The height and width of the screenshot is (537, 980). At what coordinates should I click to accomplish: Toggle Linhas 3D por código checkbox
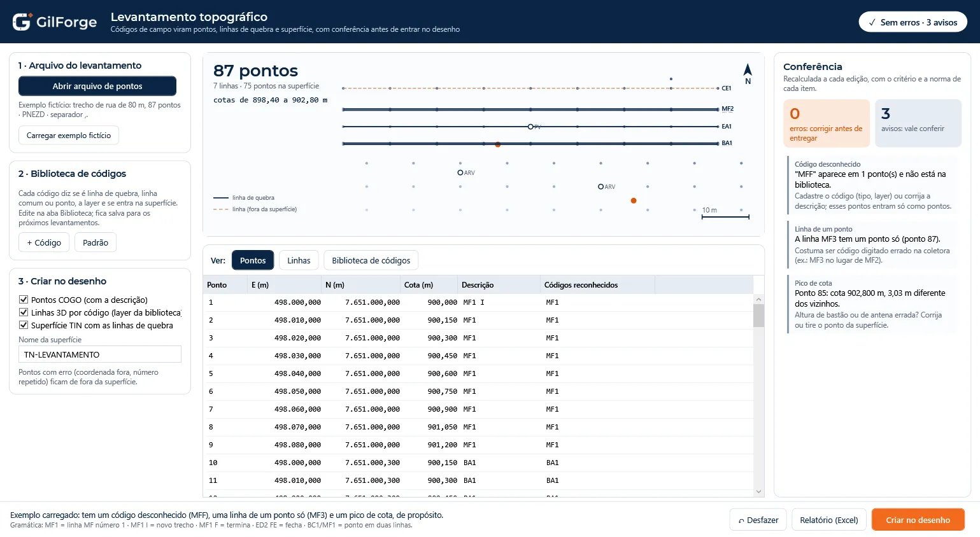pyautogui.click(x=24, y=312)
